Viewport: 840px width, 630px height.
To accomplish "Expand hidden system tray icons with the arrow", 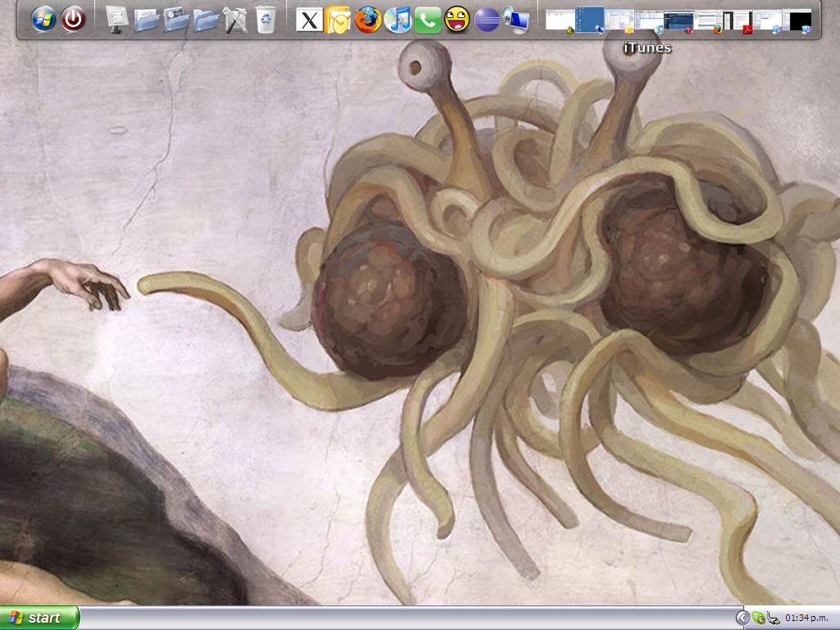I will coord(742,619).
